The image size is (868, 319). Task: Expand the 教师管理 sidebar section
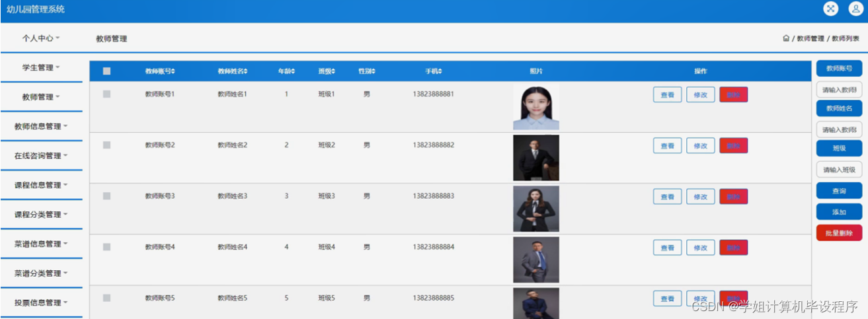(x=41, y=97)
